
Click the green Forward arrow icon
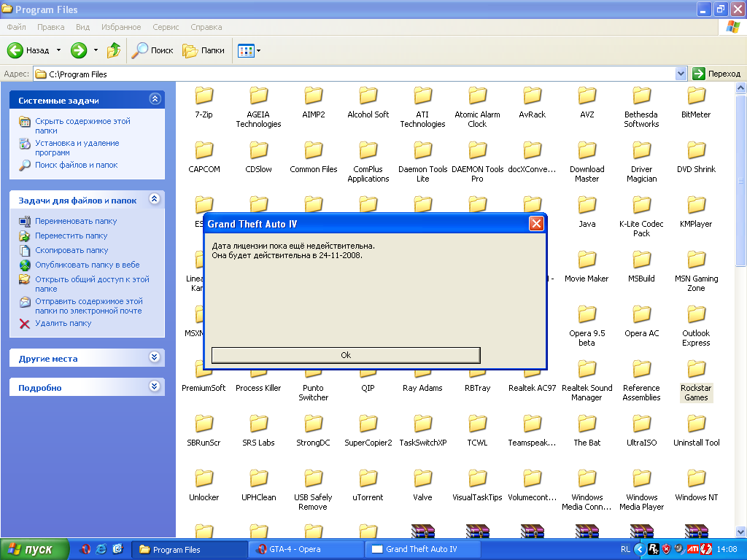[79, 50]
